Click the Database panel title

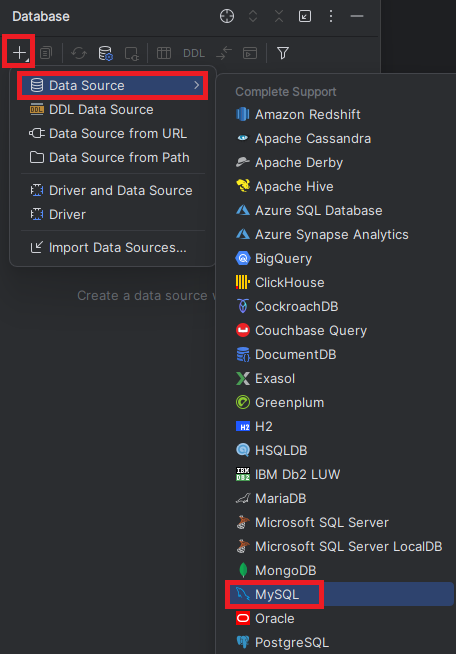(41, 16)
